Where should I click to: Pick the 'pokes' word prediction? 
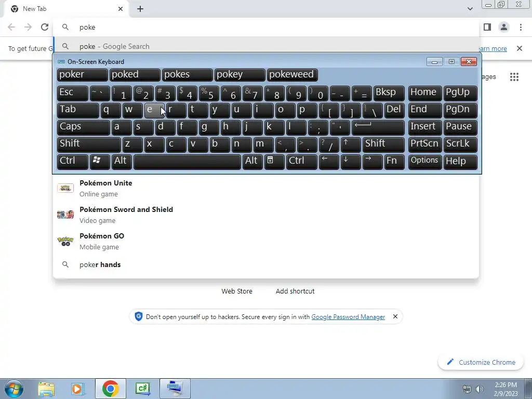(187, 75)
